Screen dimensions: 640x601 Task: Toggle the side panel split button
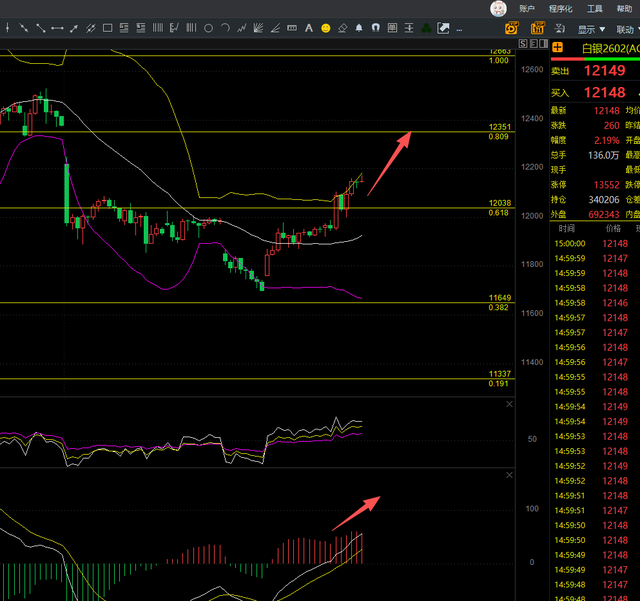544,44
